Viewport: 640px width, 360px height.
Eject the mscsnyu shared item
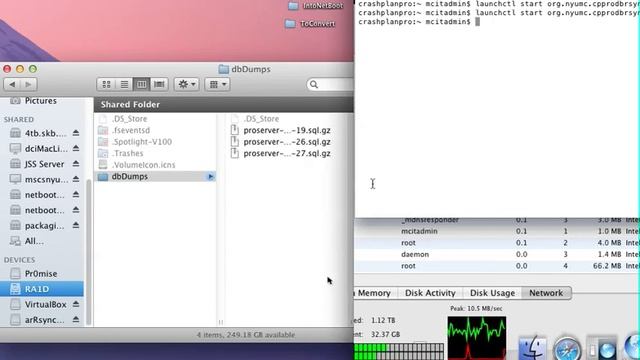[x=76, y=179]
